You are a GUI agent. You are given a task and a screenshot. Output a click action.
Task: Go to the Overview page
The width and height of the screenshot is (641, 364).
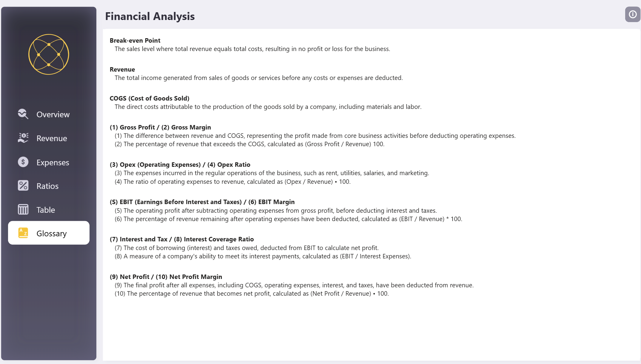tap(53, 115)
